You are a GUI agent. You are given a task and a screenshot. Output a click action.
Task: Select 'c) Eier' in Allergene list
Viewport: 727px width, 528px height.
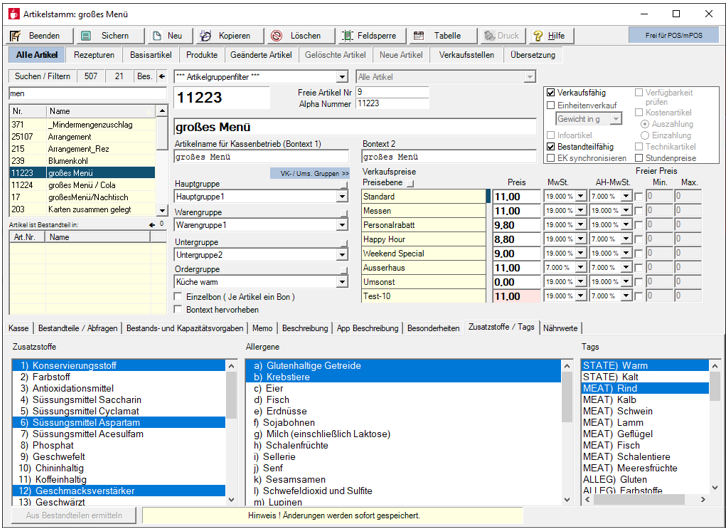pos(403,388)
